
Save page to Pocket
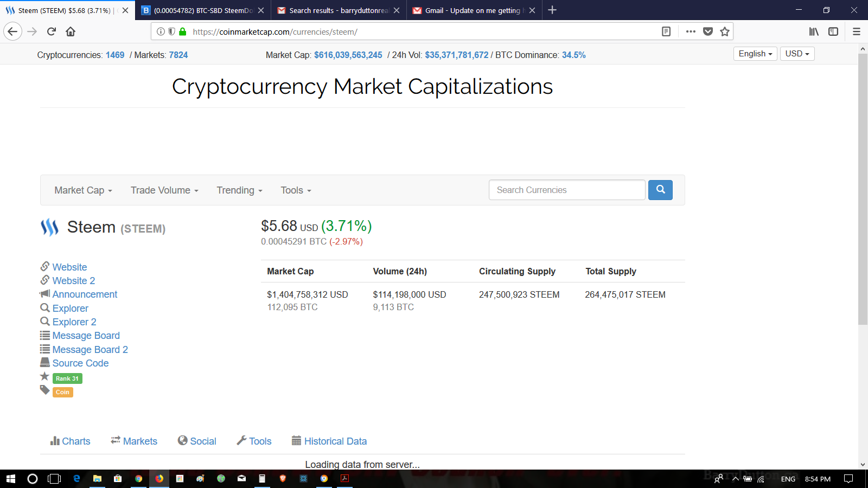708,31
